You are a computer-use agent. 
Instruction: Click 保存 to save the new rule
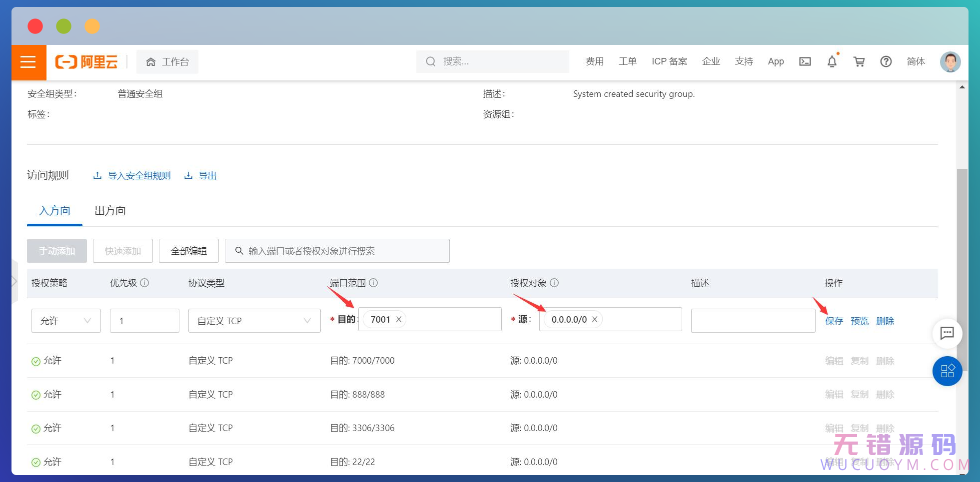(x=834, y=321)
